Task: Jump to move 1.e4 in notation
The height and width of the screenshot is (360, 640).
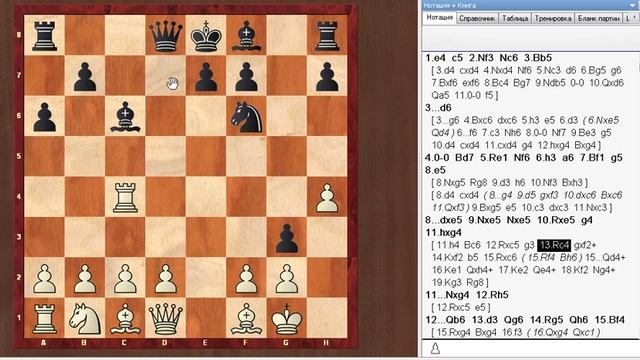Action: [436, 58]
